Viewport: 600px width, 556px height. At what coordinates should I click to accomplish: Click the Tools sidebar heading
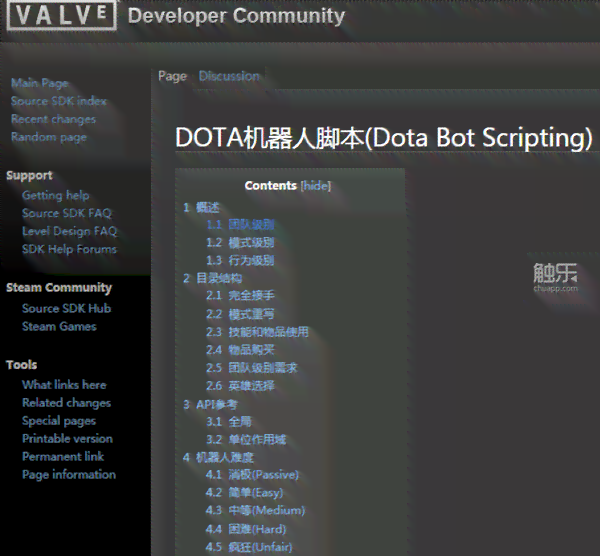21,365
